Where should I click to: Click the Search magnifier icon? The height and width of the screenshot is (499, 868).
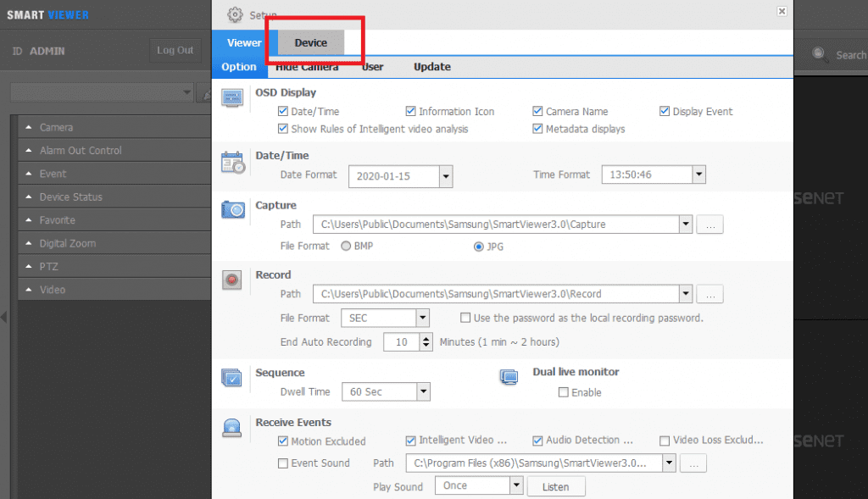[x=818, y=54]
